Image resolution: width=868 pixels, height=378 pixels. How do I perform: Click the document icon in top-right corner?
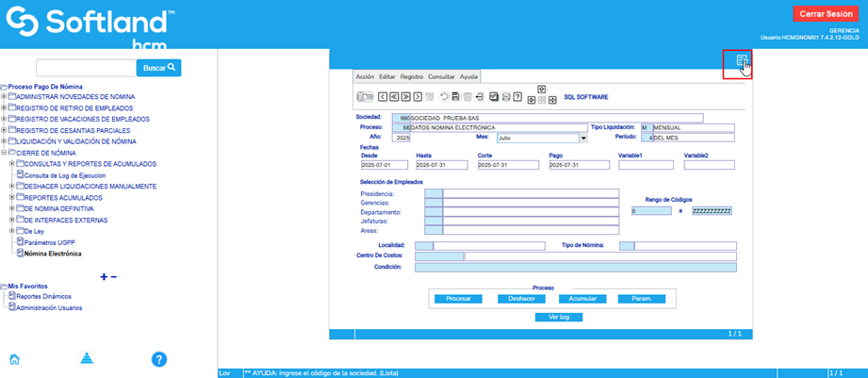coord(743,62)
